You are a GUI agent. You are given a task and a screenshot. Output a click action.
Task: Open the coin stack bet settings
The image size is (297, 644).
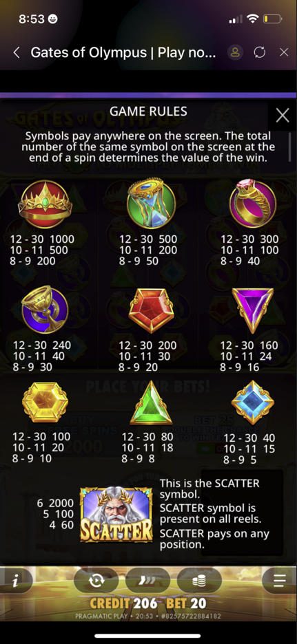[200, 581]
